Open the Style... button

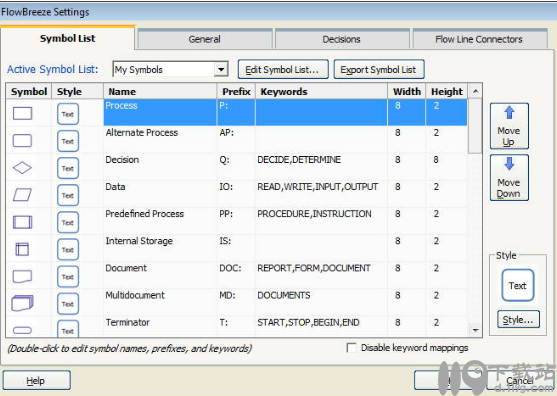(x=518, y=319)
